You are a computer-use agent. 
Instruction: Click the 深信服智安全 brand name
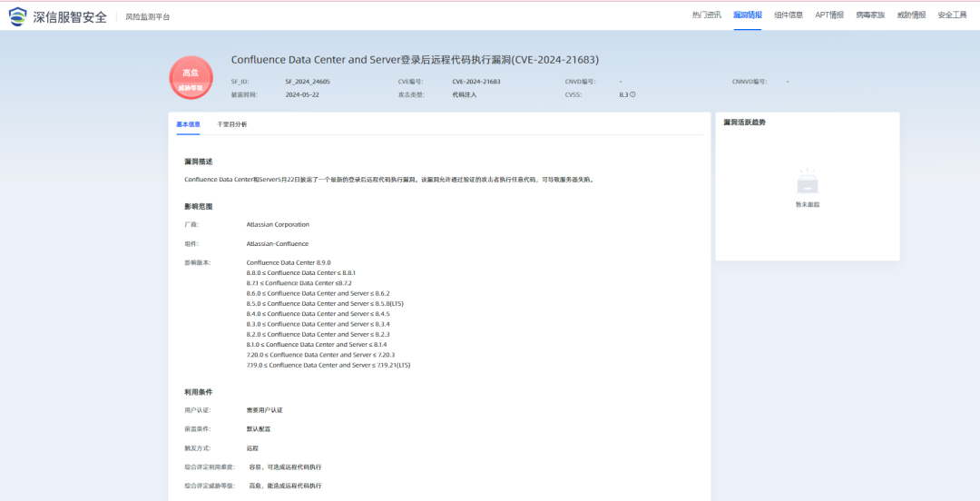pos(70,17)
